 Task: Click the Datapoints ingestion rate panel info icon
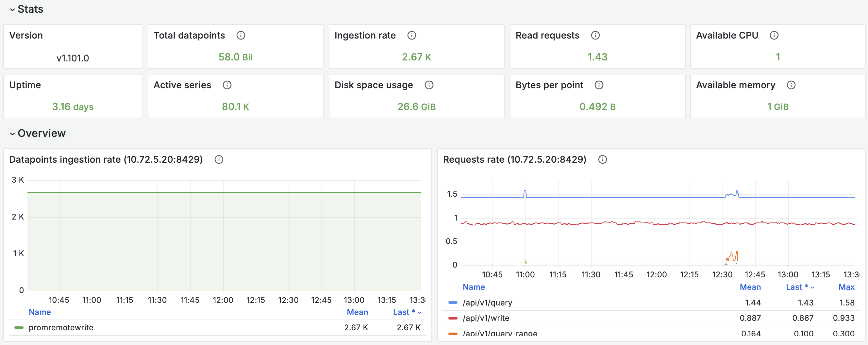click(219, 159)
